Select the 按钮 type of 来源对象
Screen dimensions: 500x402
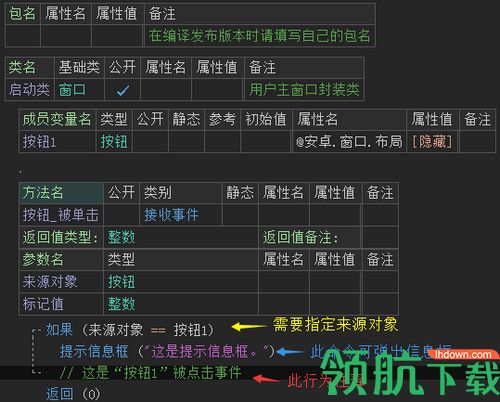121,282
